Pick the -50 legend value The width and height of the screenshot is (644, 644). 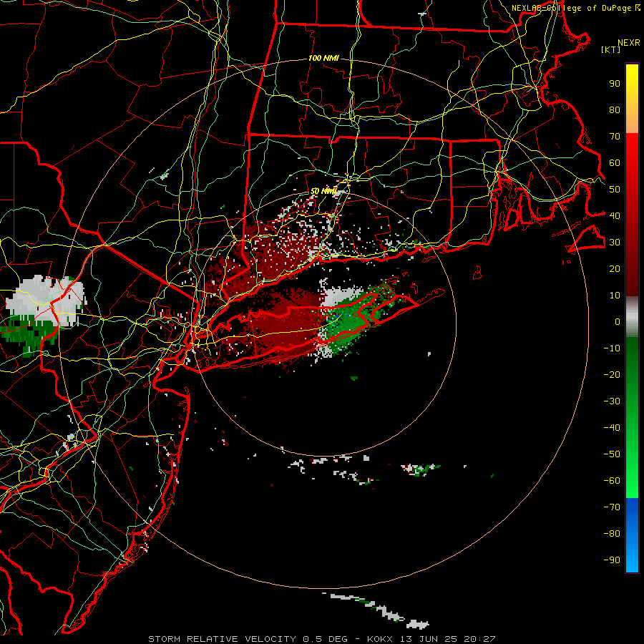coord(612,454)
